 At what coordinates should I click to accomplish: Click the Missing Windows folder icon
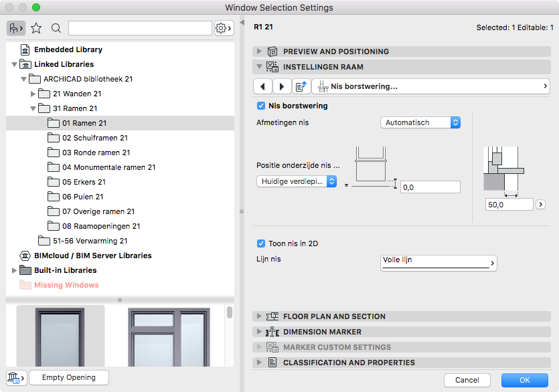point(25,285)
